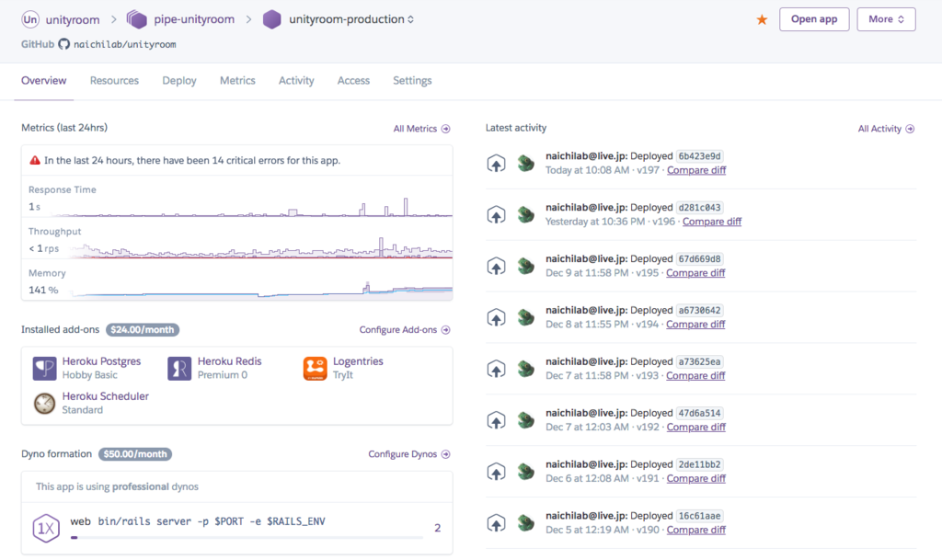Open the All Activity link
The image size is (942, 560).
tap(886, 129)
